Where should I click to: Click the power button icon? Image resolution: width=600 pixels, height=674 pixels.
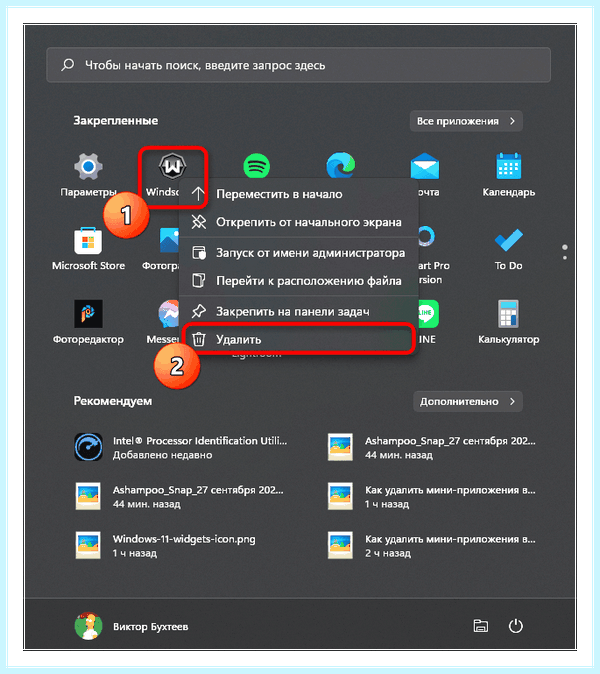[516, 626]
